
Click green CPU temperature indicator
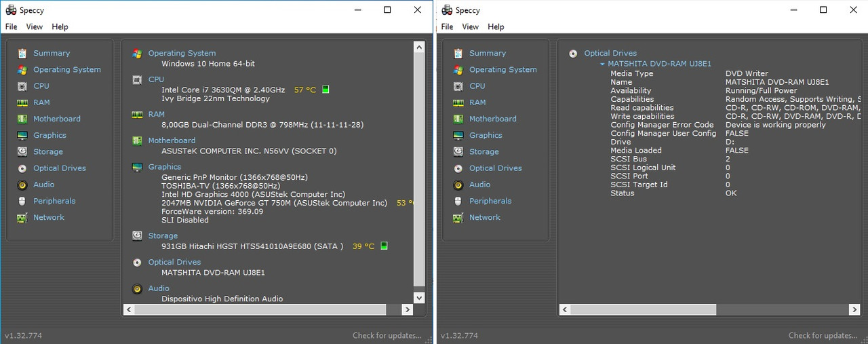tap(325, 90)
